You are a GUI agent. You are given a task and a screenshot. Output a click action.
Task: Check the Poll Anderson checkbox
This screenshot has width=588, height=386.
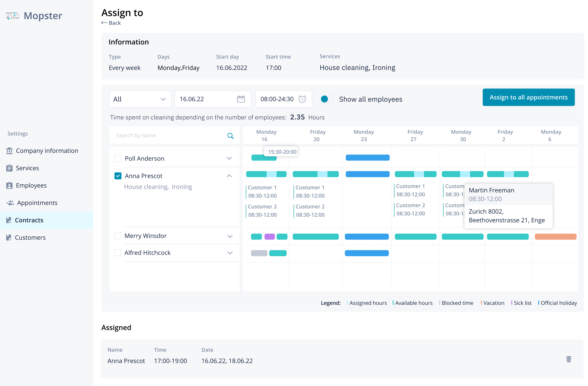point(118,158)
